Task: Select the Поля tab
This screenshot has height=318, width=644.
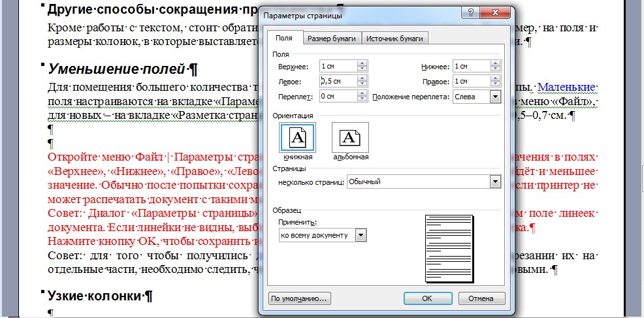Action: [284, 38]
